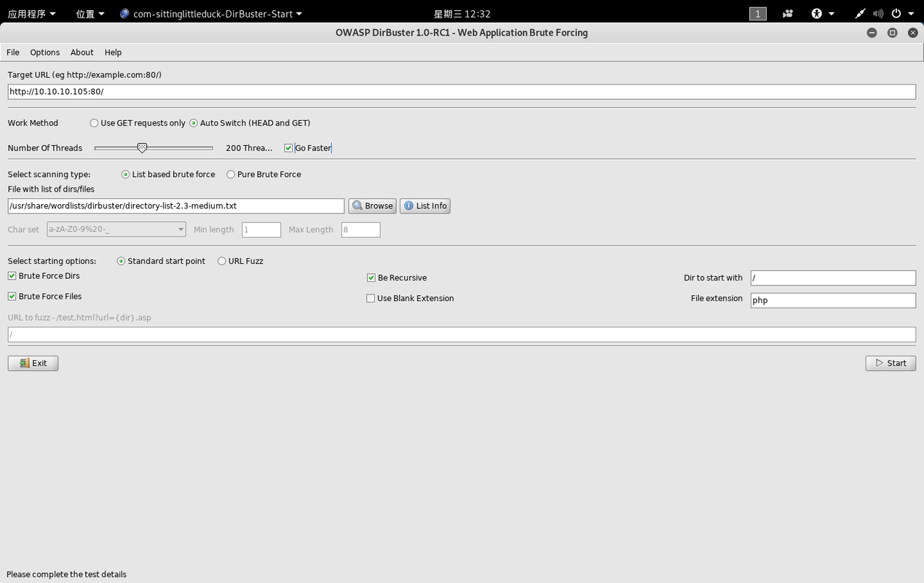924x583 pixels.
Task: Click the pen/network icon in system tray
Action: pyautogui.click(x=860, y=13)
